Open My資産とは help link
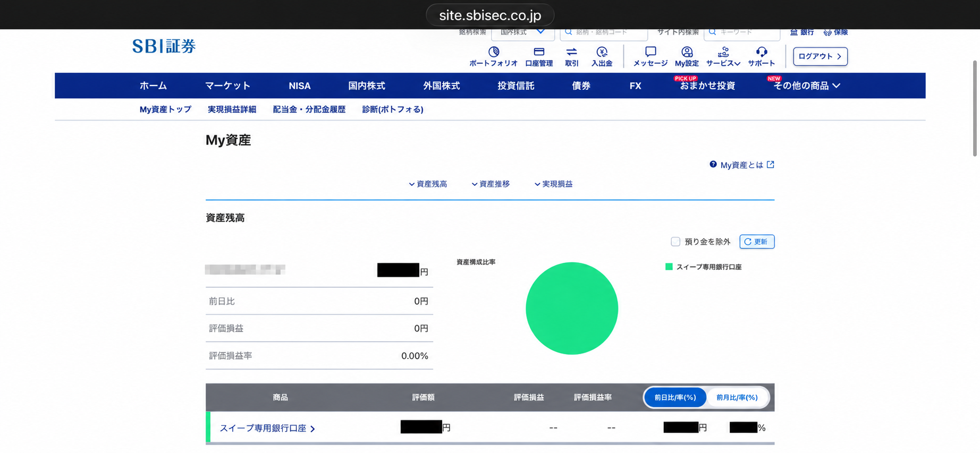Screen dimensions: 980x453 (741, 165)
